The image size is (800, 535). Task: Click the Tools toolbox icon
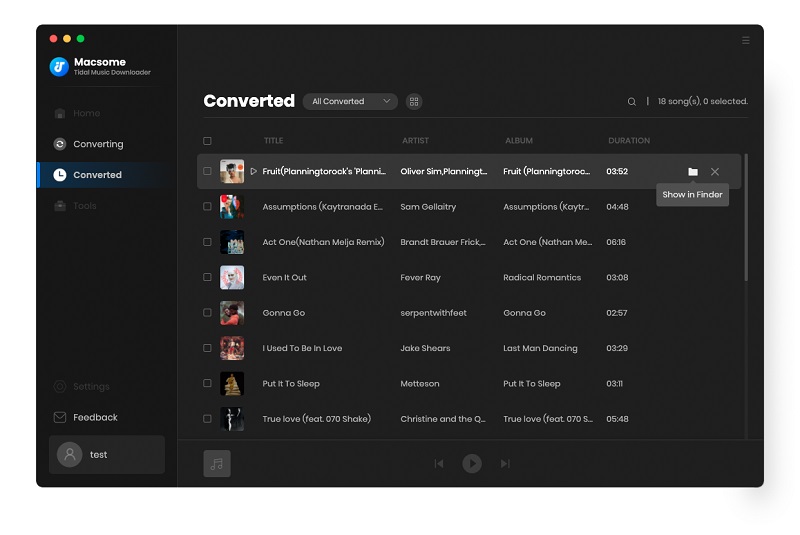[x=60, y=206]
